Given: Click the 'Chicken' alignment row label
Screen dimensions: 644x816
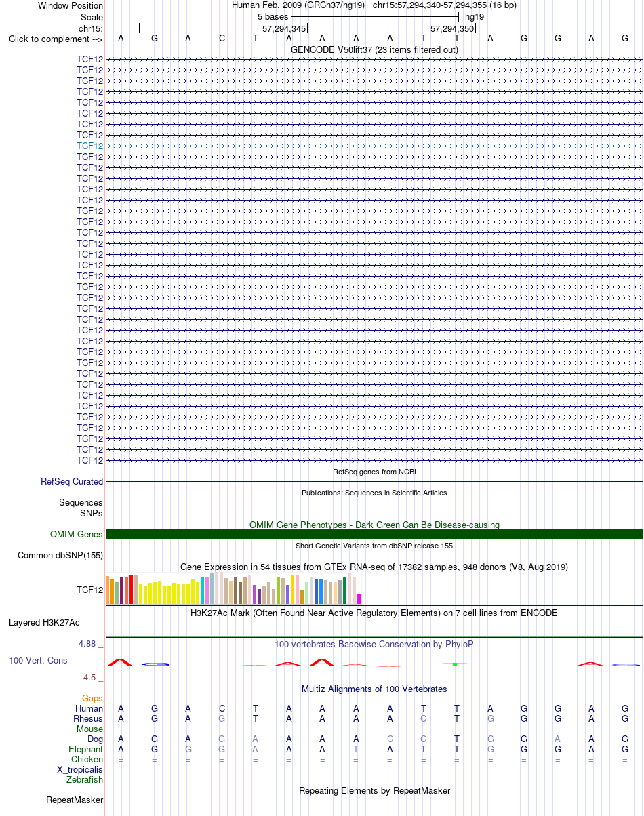Looking at the screenshot, I should click(87, 759).
